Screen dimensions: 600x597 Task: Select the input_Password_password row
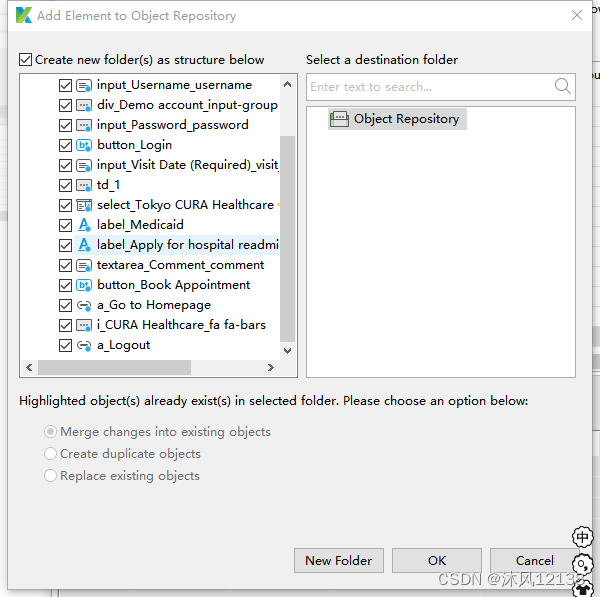pos(173,125)
